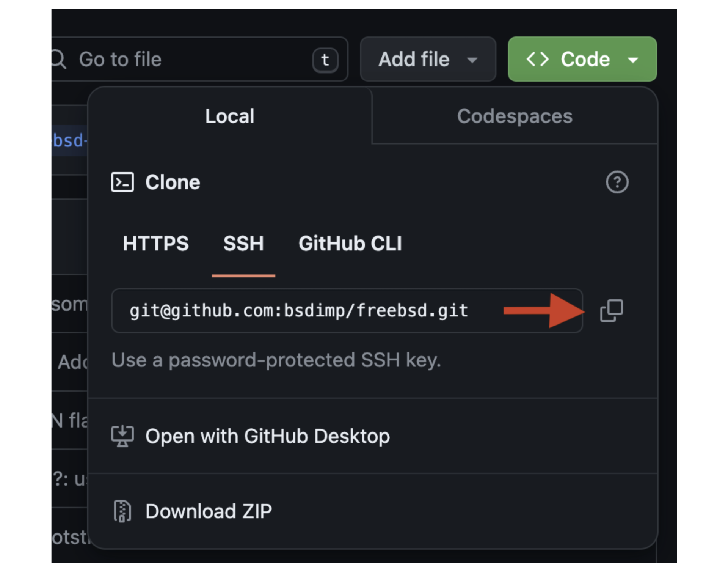Click the angle brackets icon on Code button

[x=537, y=59]
